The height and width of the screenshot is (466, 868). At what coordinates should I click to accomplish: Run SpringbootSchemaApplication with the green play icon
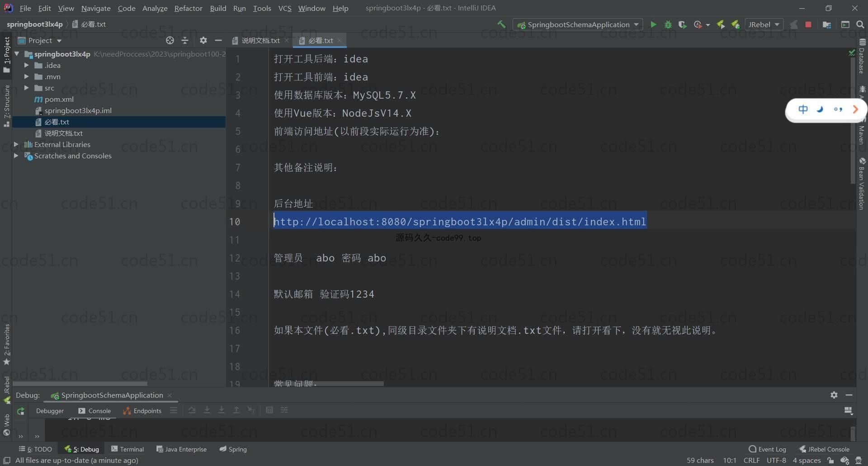point(653,24)
